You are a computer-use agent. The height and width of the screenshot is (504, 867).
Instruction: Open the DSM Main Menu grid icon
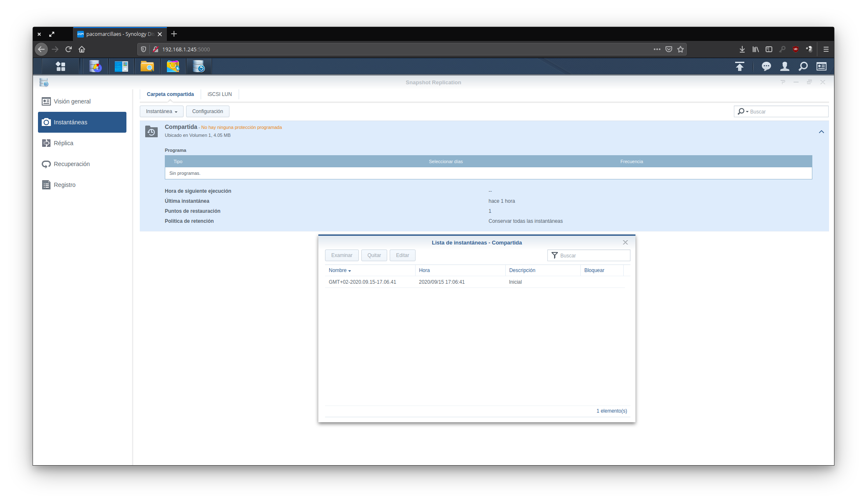60,66
